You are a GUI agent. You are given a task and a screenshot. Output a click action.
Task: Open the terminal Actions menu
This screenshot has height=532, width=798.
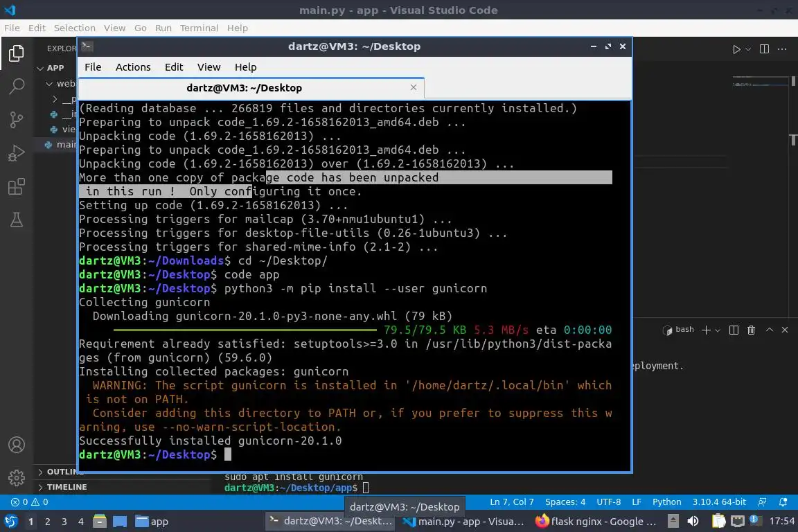tap(133, 67)
